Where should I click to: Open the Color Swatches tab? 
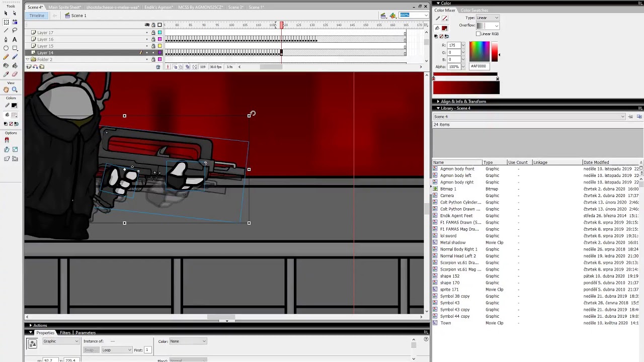click(x=474, y=11)
